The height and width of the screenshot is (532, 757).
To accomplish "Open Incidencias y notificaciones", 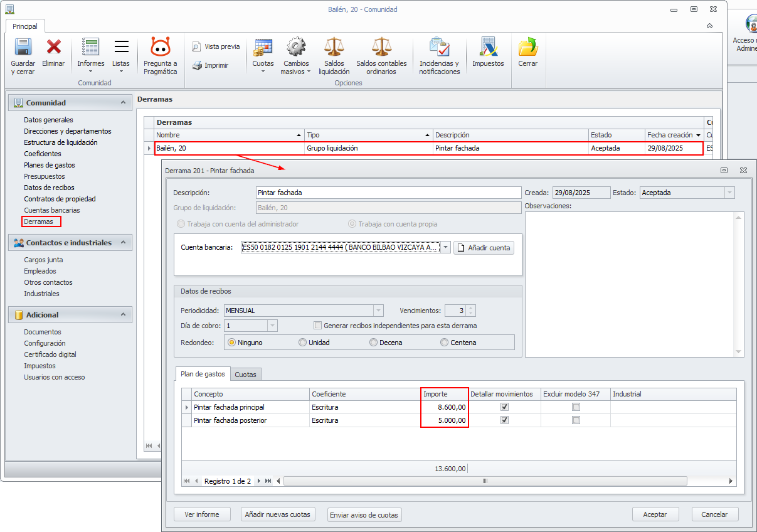I will click(x=439, y=48).
